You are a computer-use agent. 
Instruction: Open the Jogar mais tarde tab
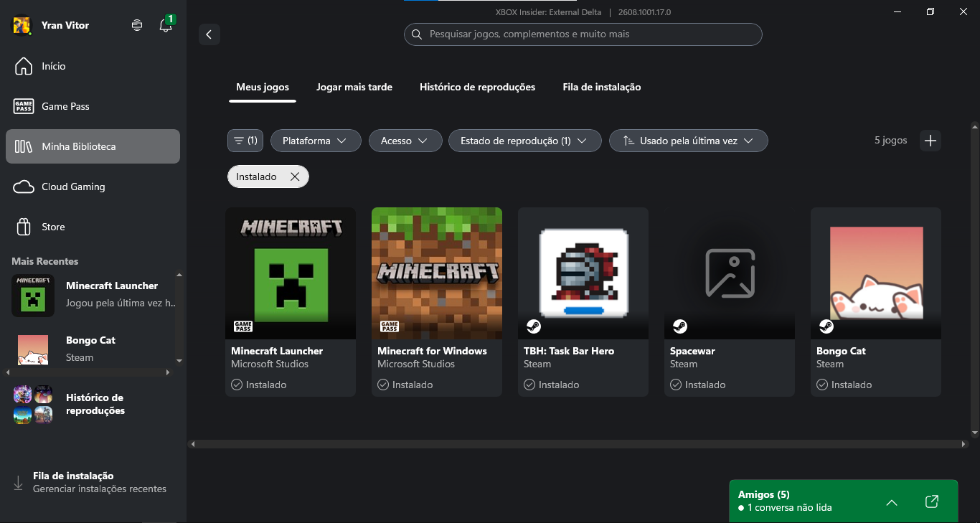click(x=354, y=87)
